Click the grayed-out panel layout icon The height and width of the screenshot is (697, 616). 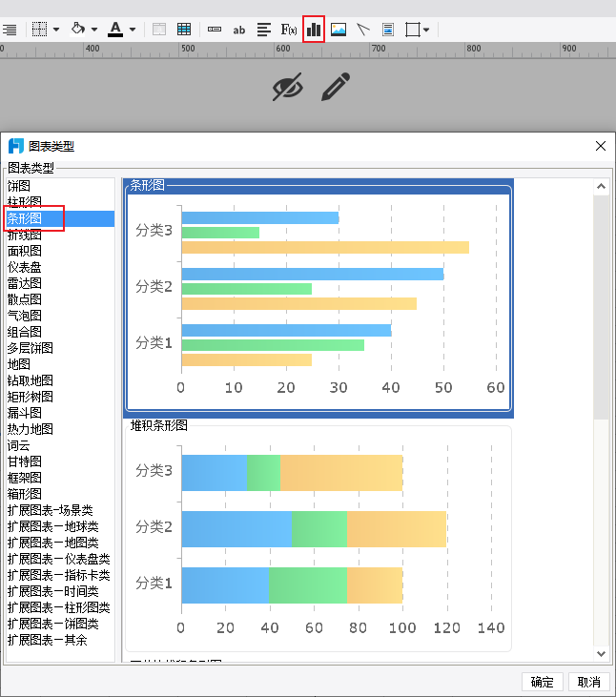159,30
